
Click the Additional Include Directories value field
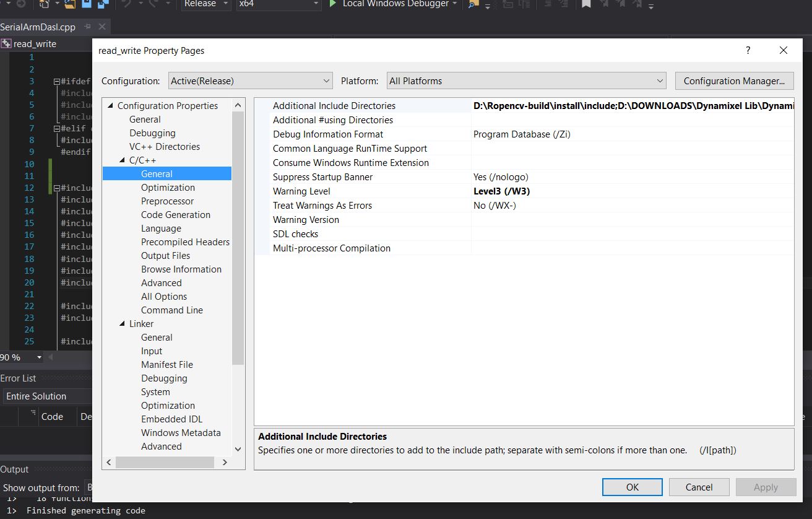point(633,106)
